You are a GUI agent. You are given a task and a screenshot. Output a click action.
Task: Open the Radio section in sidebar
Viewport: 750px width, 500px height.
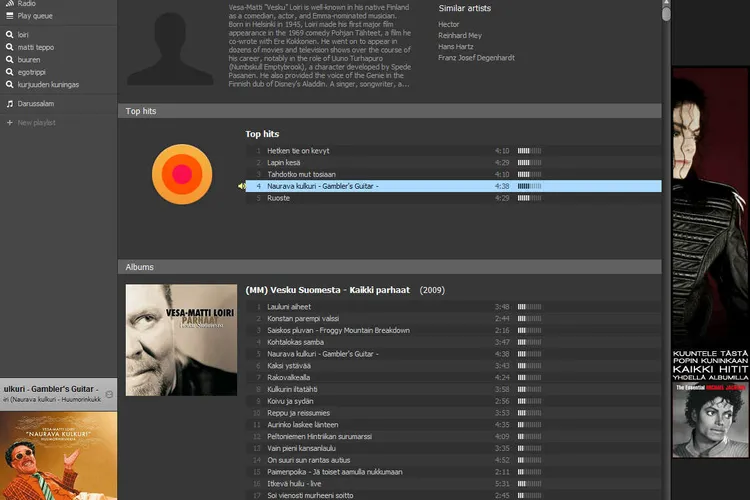pos(27,4)
